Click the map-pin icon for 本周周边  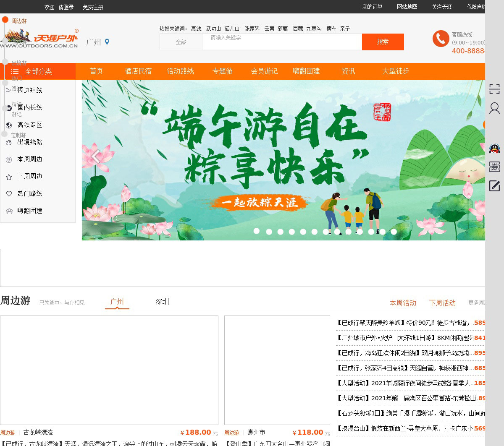pyautogui.click(x=9, y=159)
